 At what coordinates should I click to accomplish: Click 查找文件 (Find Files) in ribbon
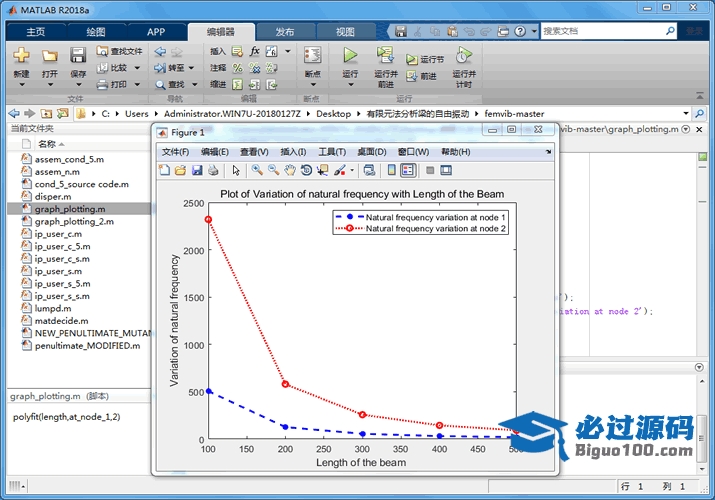coord(119,52)
